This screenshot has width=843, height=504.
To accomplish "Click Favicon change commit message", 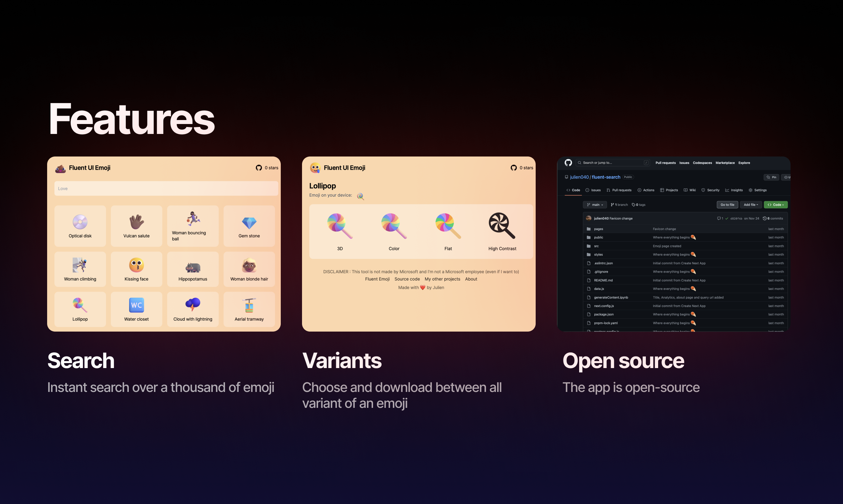I will (x=621, y=219).
